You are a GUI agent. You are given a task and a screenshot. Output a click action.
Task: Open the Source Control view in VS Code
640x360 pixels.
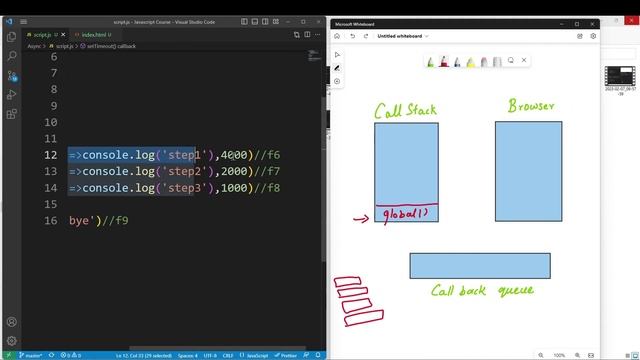pos(12,76)
